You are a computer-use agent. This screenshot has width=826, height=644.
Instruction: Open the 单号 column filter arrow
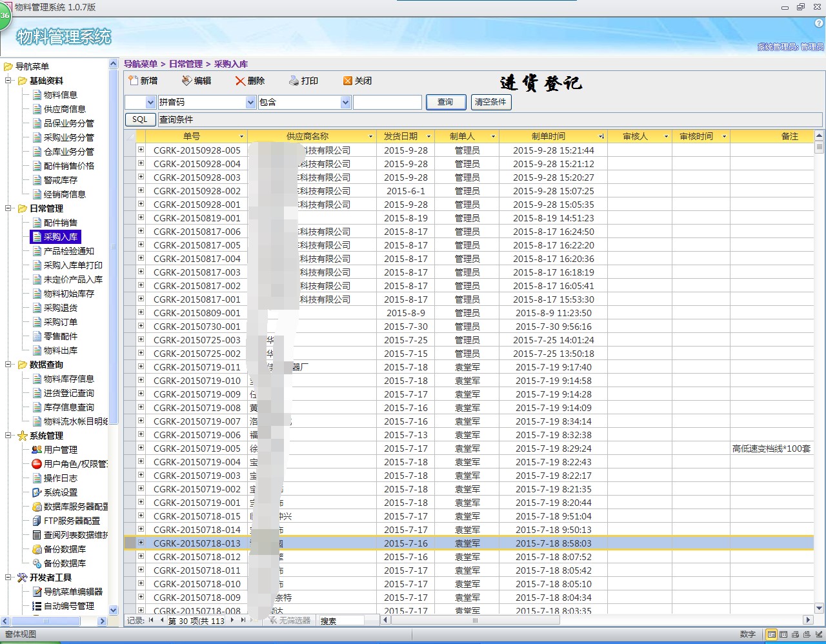pos(242,137)
